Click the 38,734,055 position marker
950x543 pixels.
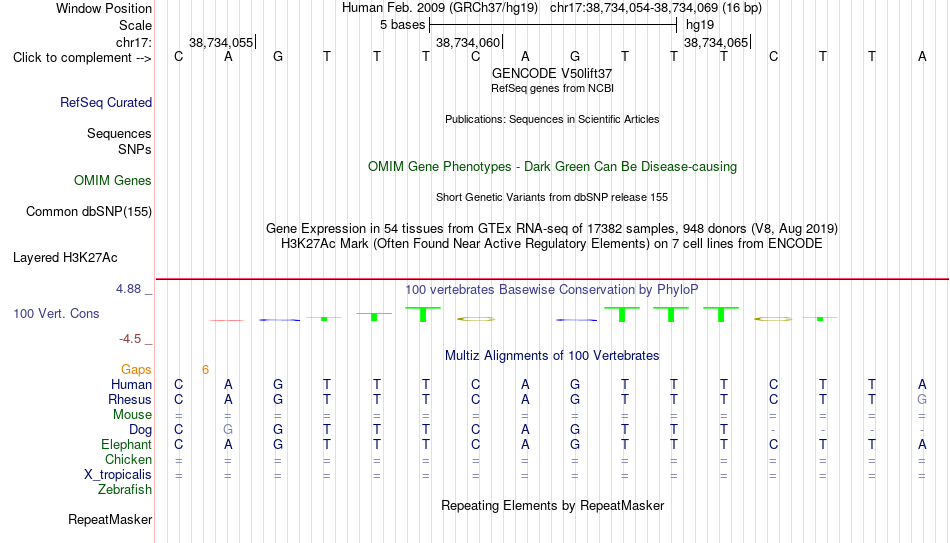point(221,42)
